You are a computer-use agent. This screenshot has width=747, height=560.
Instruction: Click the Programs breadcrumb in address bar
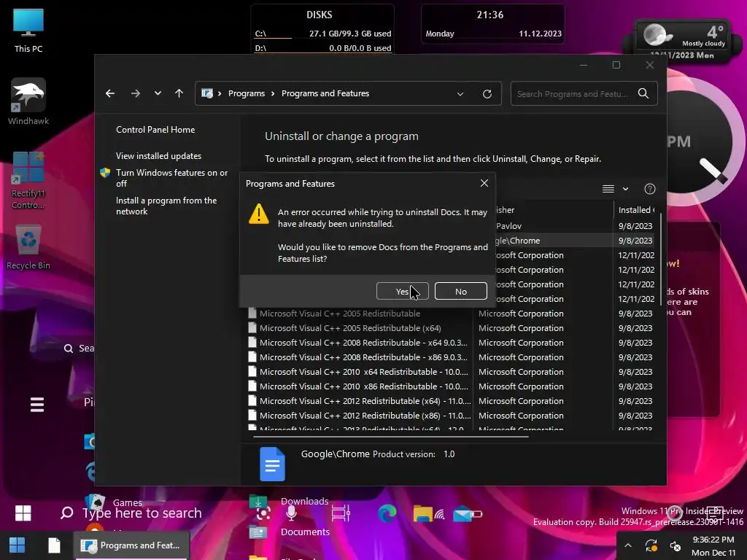pyautogui.click(x=247, y=93)
